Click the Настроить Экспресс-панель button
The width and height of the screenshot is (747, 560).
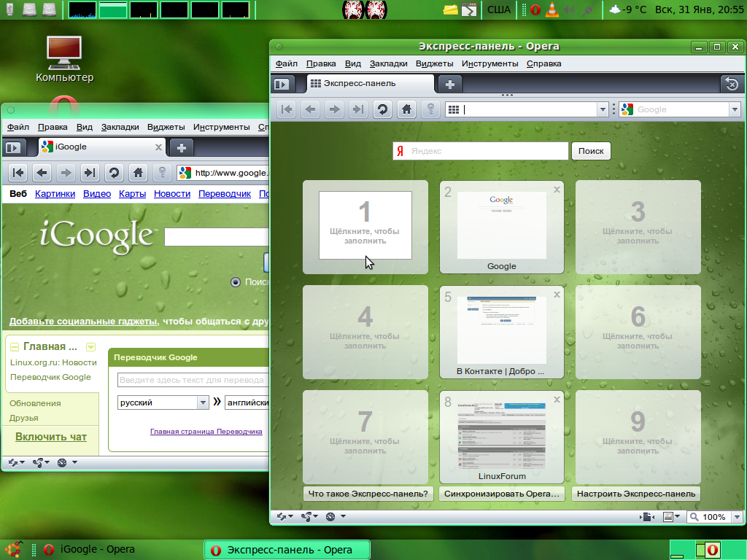pyautogui.click(x=636, y=494)
